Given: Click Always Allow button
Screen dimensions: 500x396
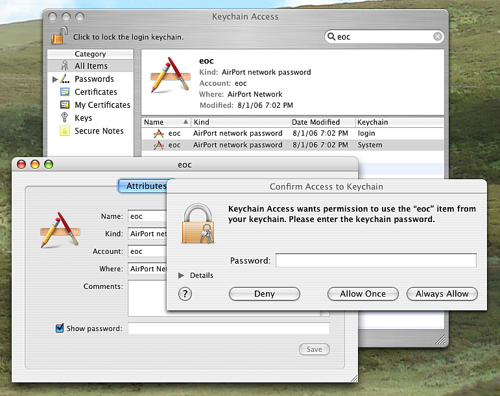Looking at the screenshot, I should click(x=442, y=294).
